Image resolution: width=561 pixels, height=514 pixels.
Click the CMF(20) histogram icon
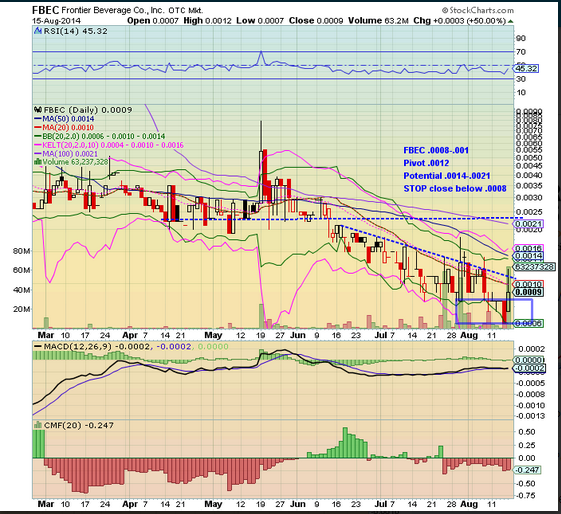click(x=38, y=425)
